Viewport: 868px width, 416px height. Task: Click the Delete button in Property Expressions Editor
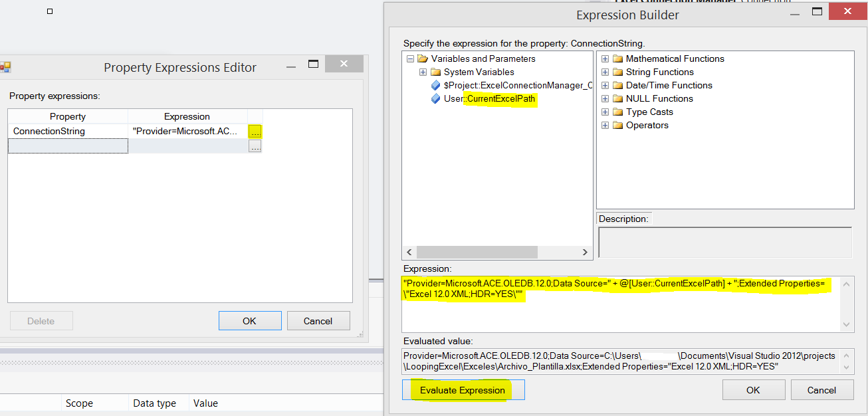tap(41, 321)
